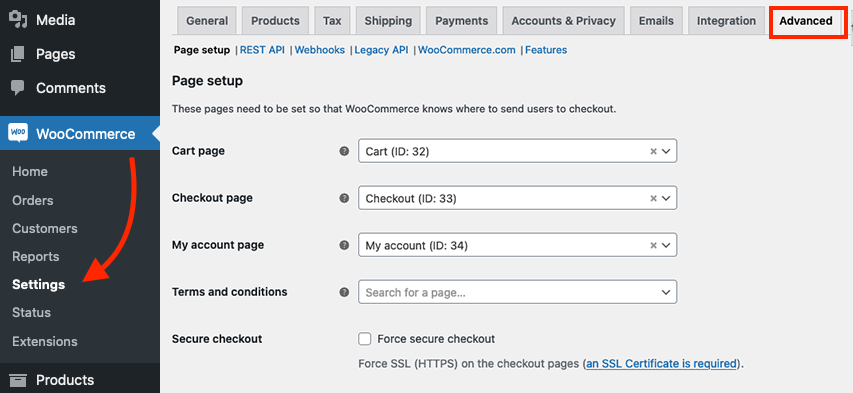
Task: Select the Advanced tab
Action: coord(806,21)
